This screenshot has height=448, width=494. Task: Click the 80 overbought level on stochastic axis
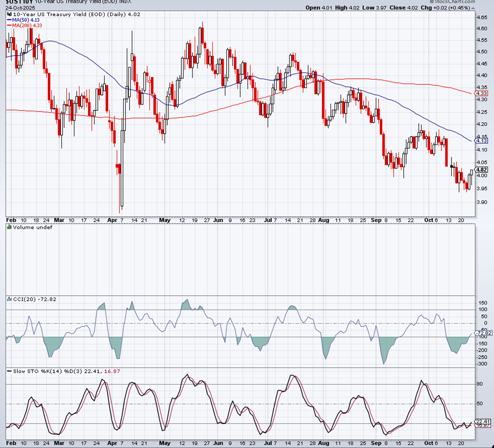pos(479,384)
